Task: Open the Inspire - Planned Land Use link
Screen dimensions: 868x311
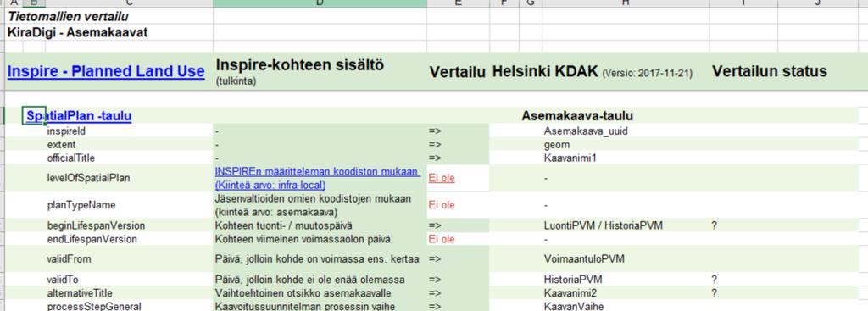Action: (106, 71)
